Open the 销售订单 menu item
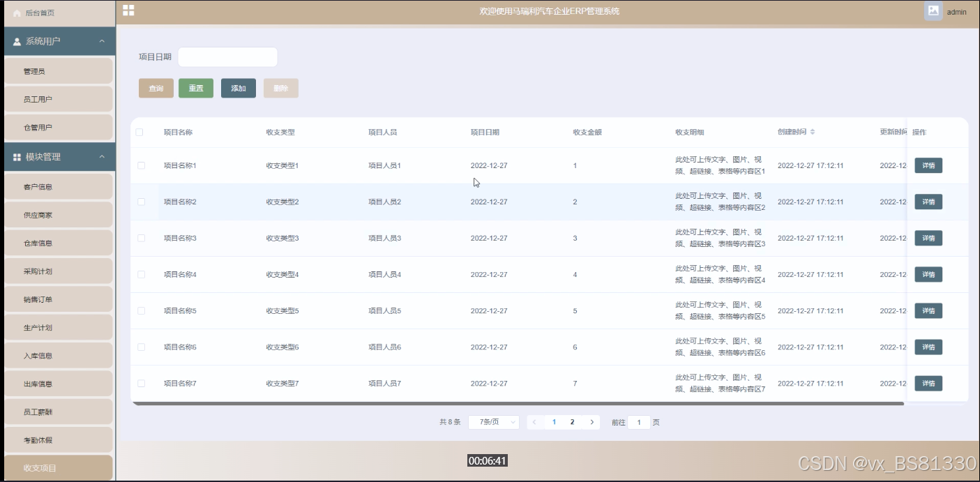Image resolution: width=980 pixels, height=482 pixels. [58, 299]
